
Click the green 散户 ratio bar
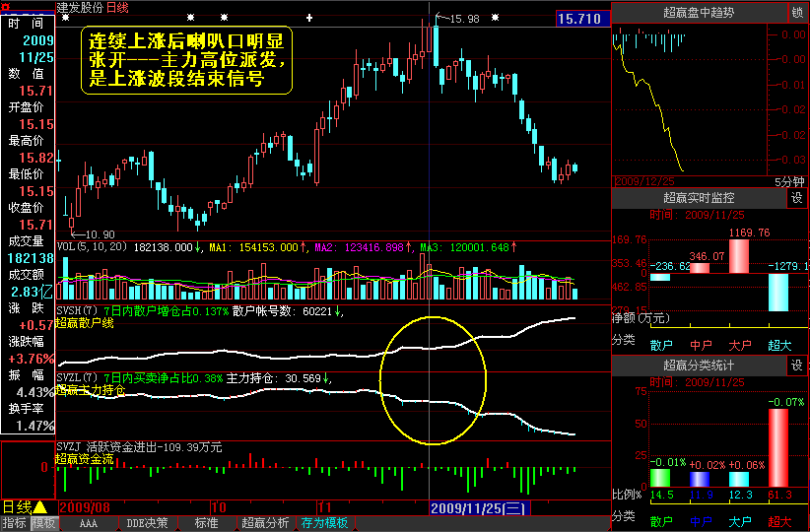[660, 477]
